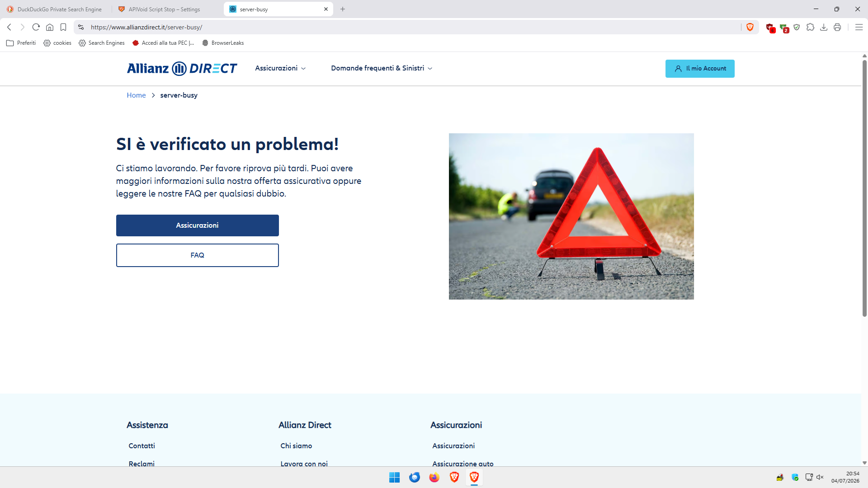
Task: Open the Assicurazione auto footer link
Action: [463, 464]
